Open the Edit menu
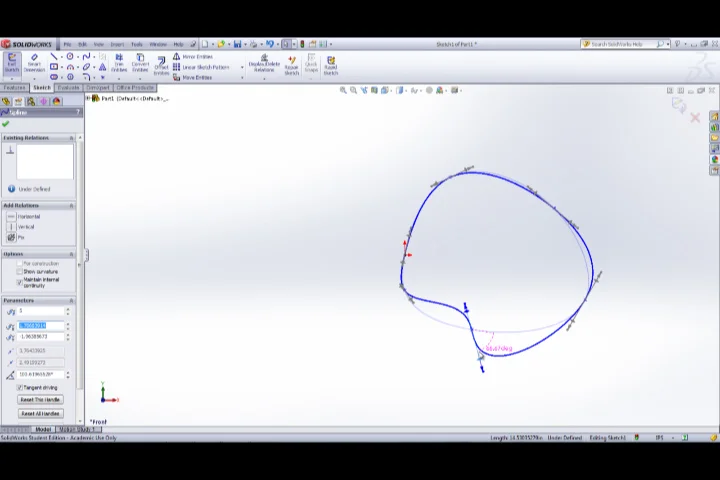Viewport: 720px width, 480px height. [82, 45]
